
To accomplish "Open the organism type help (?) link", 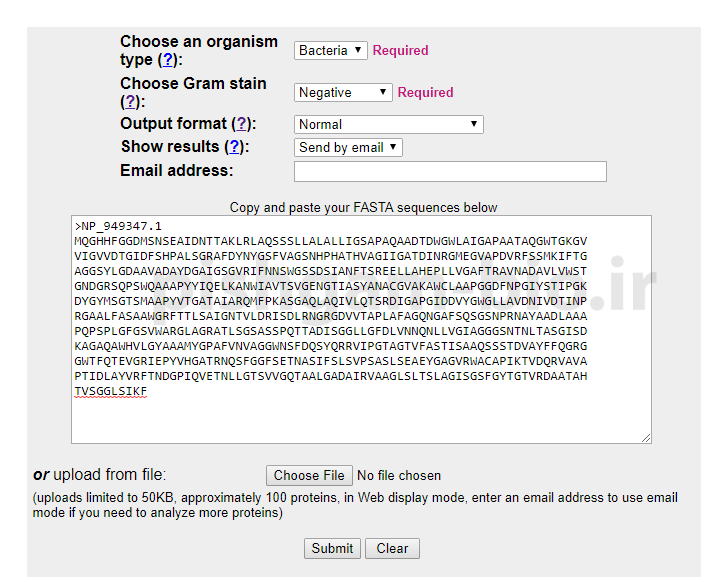I will click(x=169, y=60).
